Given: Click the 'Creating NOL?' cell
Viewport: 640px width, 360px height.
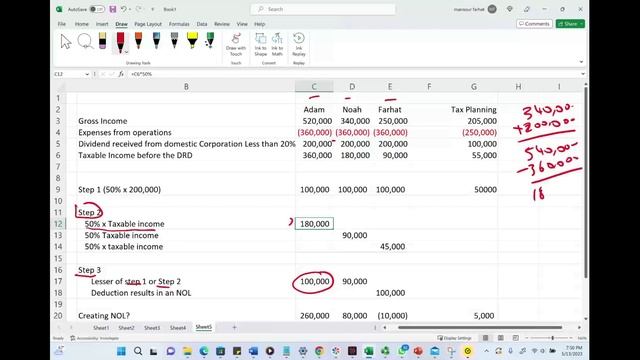Looking at the screenshot, I should 186,316.
